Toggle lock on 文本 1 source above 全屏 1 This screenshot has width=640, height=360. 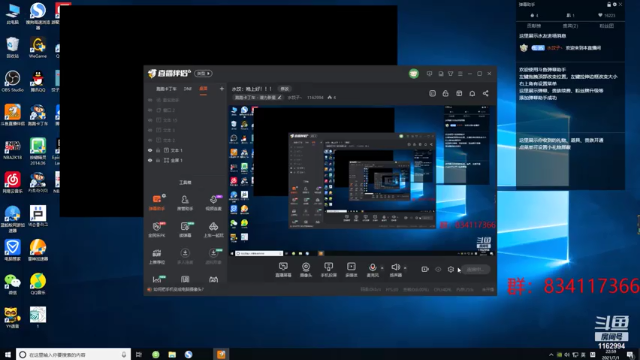[158, 150]
